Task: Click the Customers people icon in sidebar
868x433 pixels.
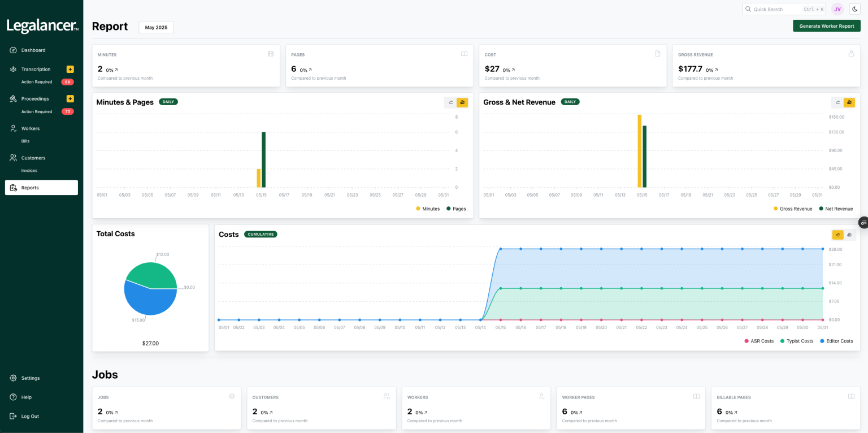Action: [x=13, y=158]
